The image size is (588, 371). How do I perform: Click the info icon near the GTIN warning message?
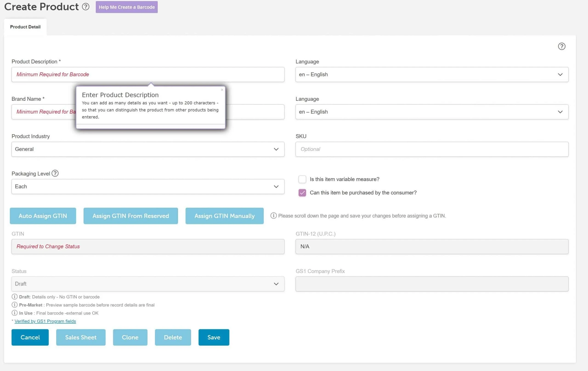[273, 216]
